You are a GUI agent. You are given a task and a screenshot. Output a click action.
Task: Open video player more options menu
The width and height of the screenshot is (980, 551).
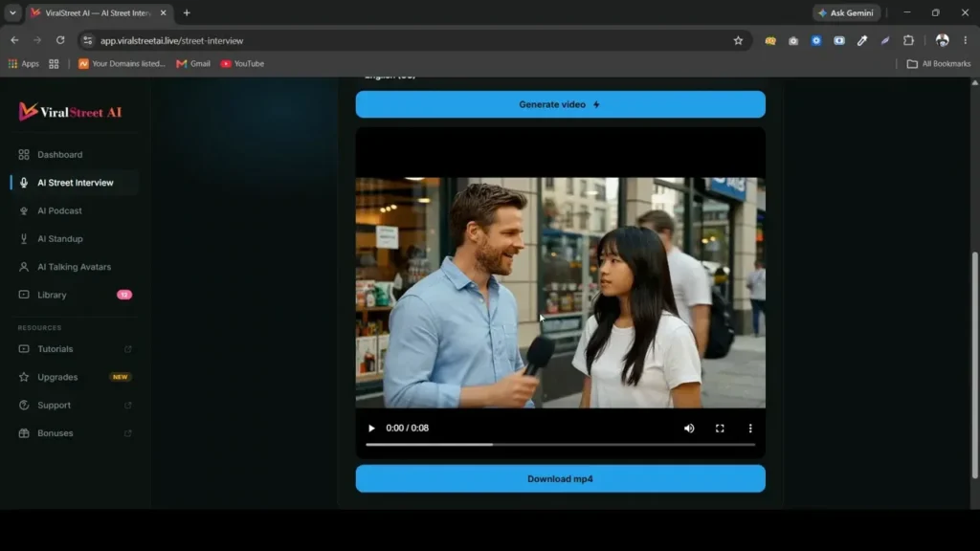click(750, 428)
